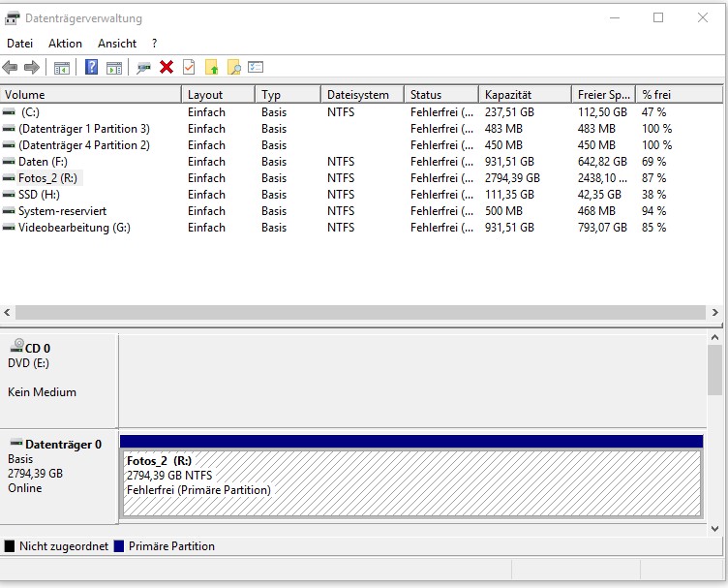The height and width of the screenshot is (588, 728).
Task: Click the Back arrow toolbar icon
Action: tap(10, 68)
